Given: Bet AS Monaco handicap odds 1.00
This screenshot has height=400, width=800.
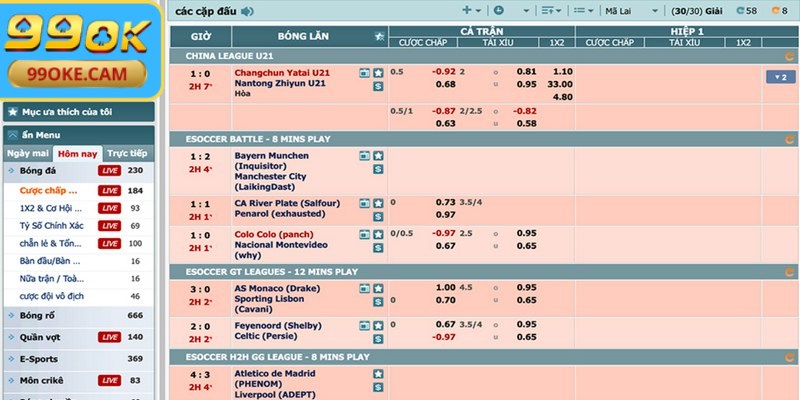Looking at the screenshot, I should click(445, 288).
